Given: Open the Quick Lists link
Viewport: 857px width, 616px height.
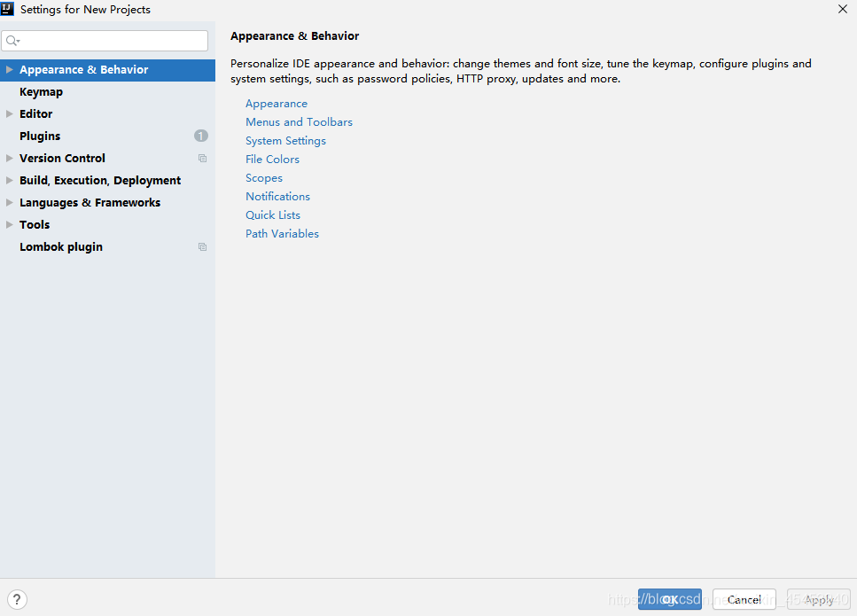Looking at the screenshot, I should tap(273, 214).
